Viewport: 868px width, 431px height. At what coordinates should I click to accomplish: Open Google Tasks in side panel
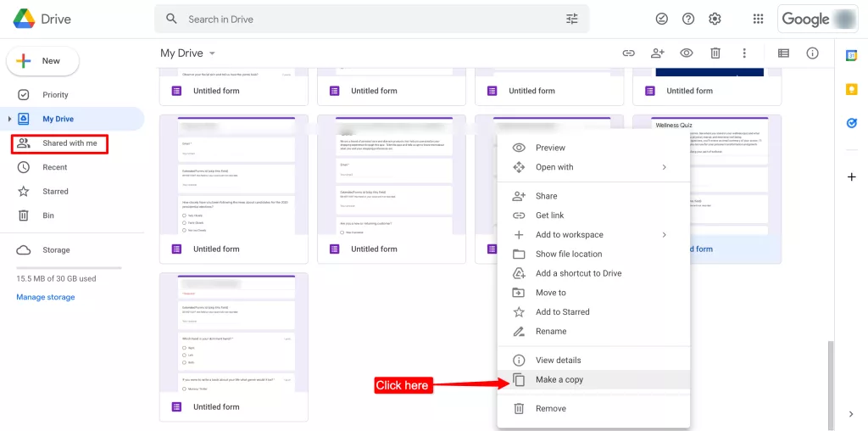pos(851,124)
